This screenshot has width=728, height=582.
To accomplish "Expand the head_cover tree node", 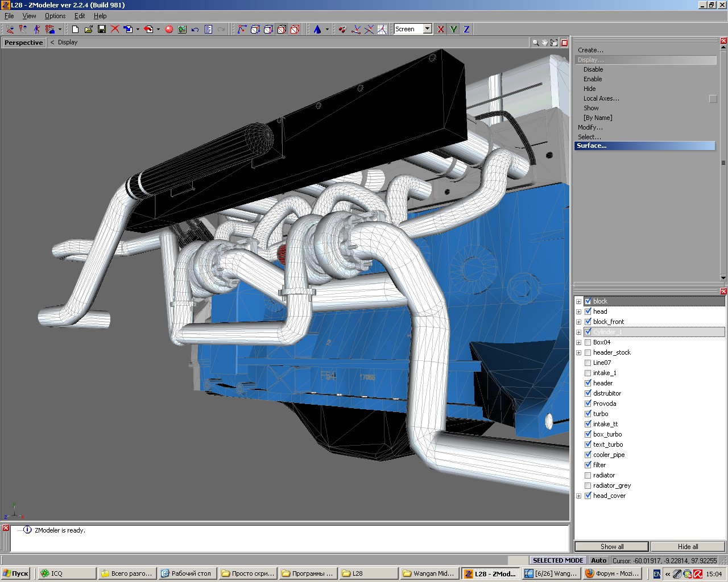I will pos(578,496).
